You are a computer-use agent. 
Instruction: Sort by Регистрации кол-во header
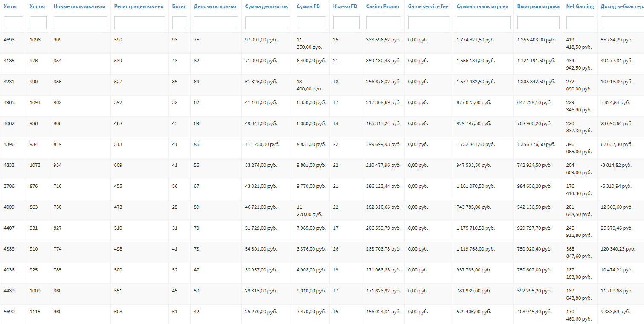click(x=139, y=6)
